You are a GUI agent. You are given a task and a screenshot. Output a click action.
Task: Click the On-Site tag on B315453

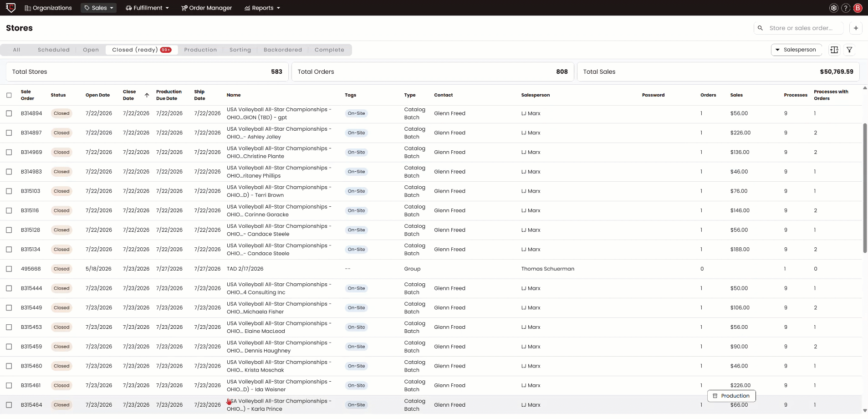click(356, 327)
